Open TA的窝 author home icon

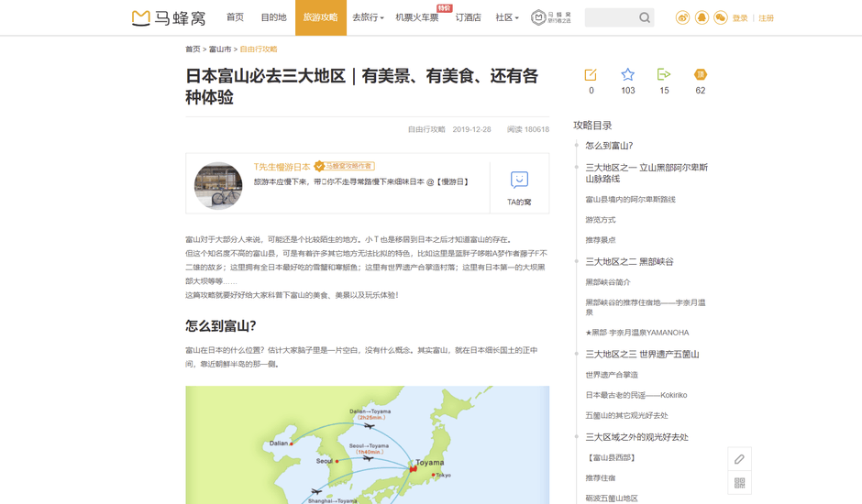point(519,181)
